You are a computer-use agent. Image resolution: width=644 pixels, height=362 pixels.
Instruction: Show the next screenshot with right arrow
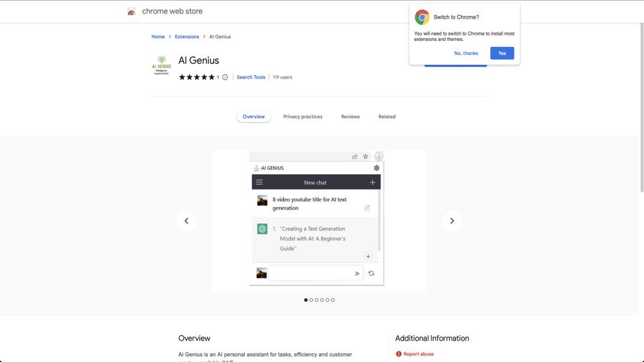(451, 221)
